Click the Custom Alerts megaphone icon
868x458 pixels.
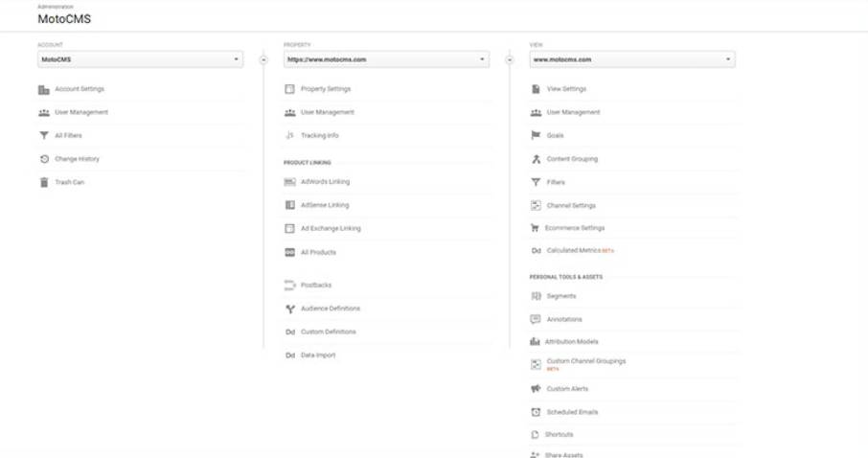536,389
